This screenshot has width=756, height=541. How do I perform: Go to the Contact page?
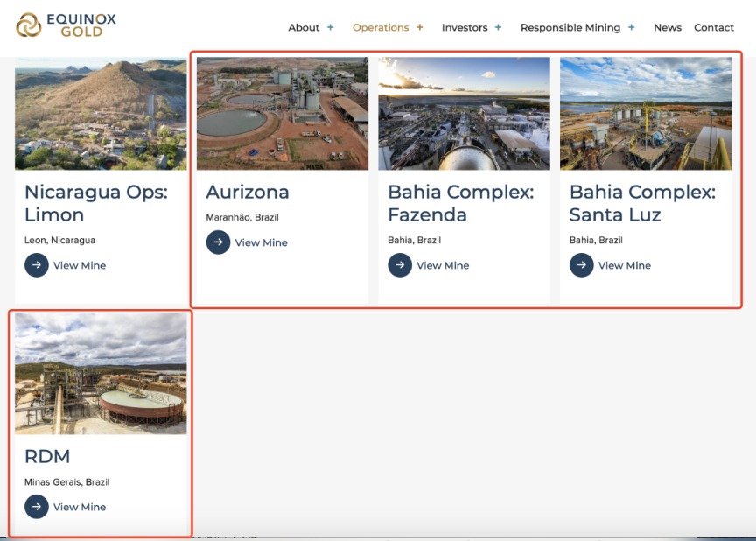pyautogui.click(x=714, y=27)
